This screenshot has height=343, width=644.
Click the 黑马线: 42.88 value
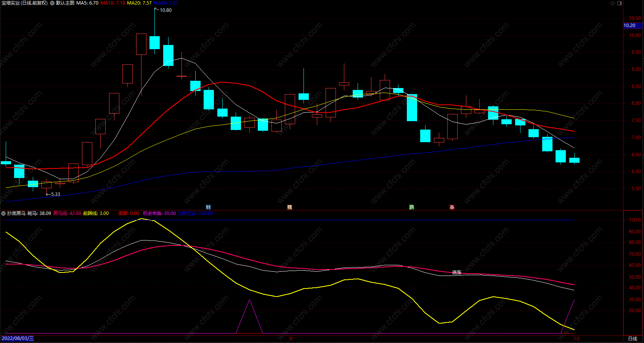pyautogui.click(x=67, y=213)
